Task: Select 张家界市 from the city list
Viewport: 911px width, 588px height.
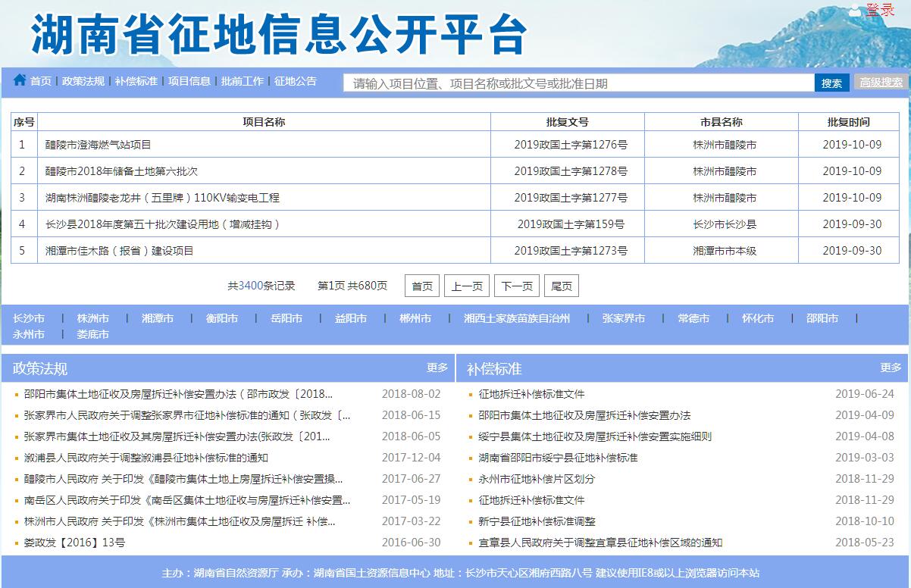Action: point(624,318)
